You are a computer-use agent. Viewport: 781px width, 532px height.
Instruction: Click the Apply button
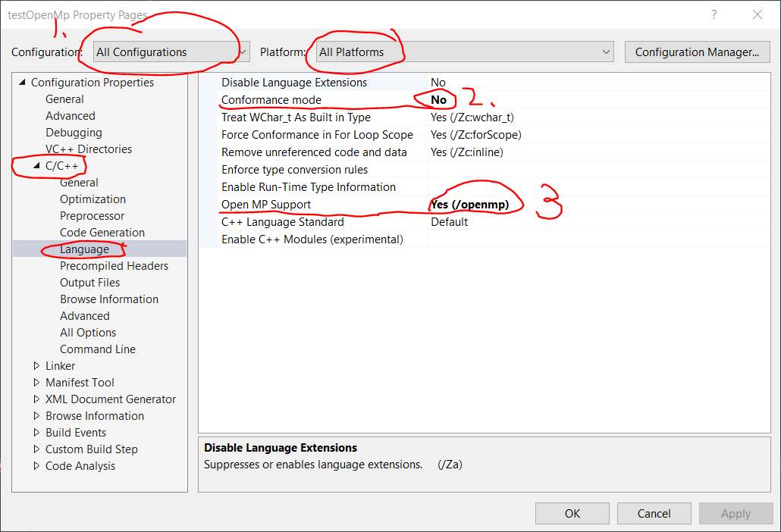click(x=736, y=513)
